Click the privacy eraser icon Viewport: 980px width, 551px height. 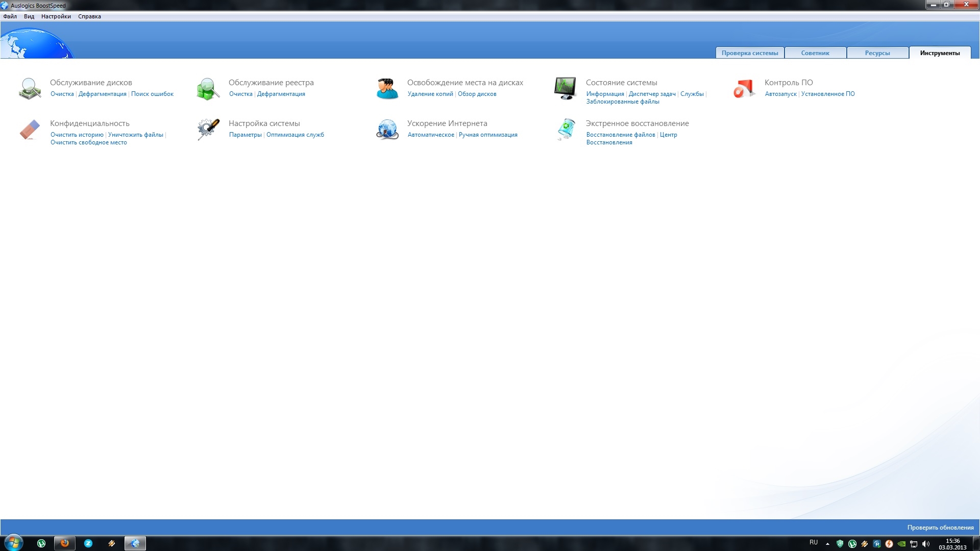pyautogui.click(x=30, y=130)
